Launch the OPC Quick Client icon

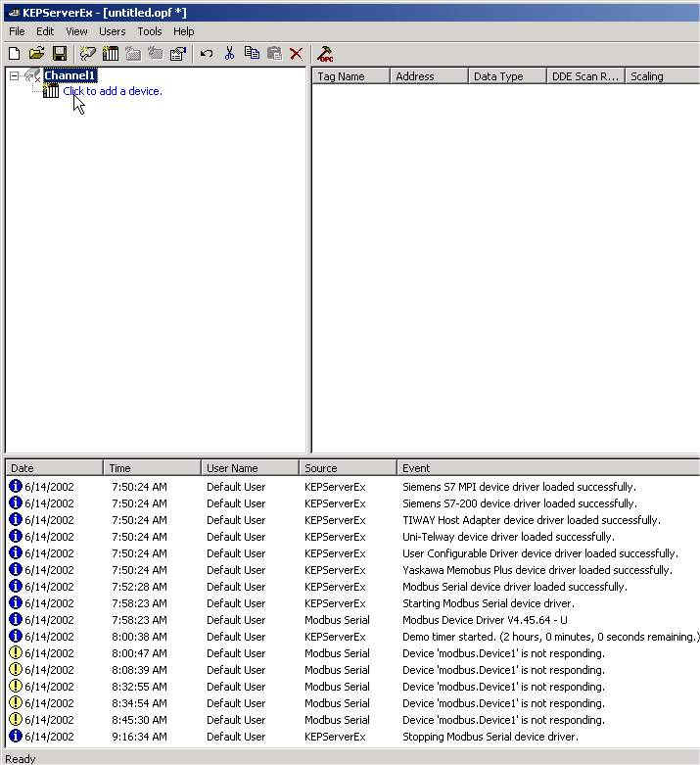click(326, 54)
